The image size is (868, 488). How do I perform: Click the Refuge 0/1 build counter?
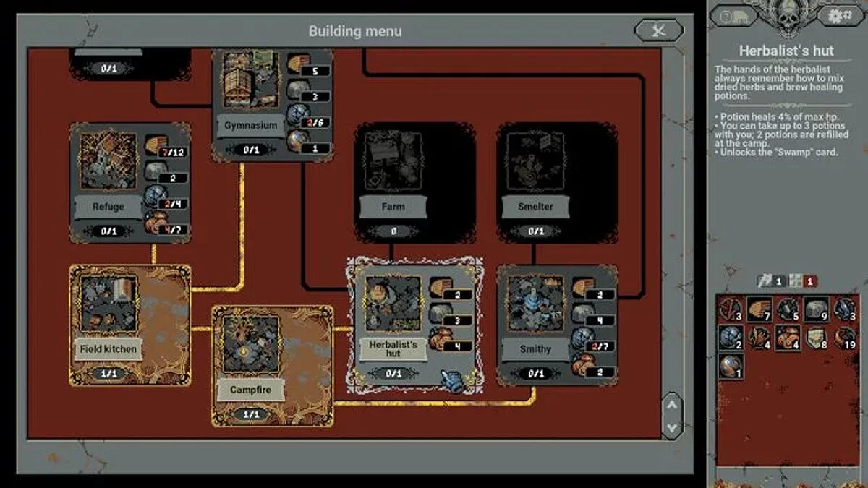point(109,231)
